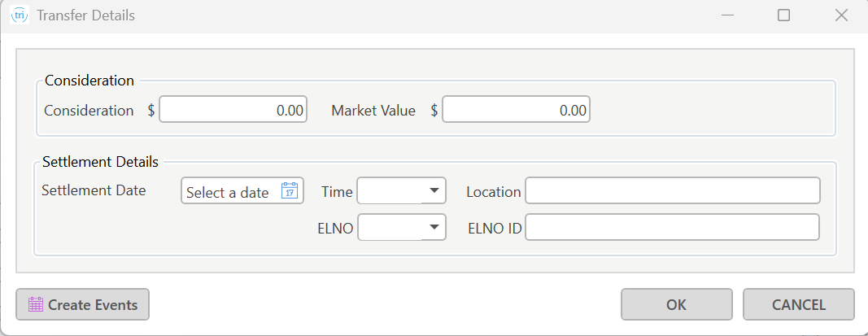Click the Settlement Details group heading
Viewport: 868px width, 336px height.
point(100,162)
